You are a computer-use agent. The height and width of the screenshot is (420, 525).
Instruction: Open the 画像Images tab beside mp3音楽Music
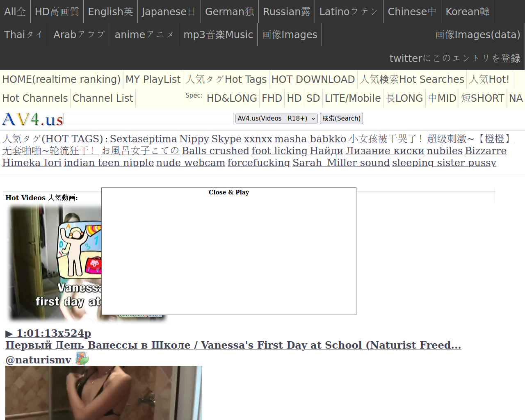[x=290, y=34]
